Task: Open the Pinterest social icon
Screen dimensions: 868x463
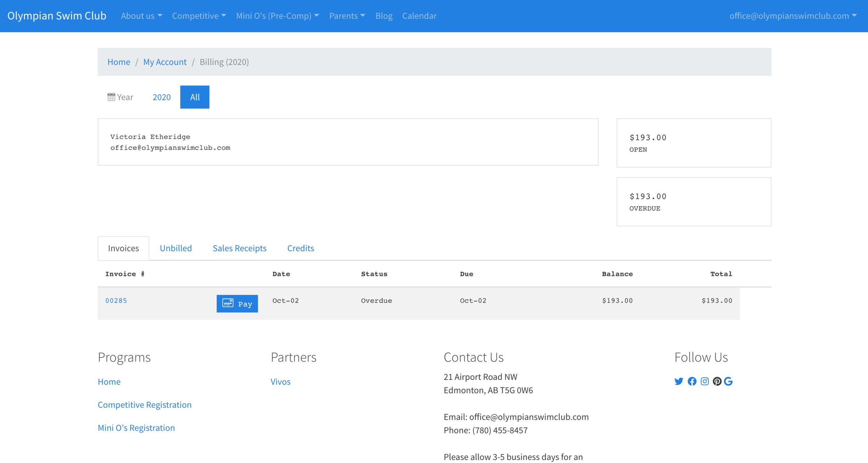Action: 717,381
